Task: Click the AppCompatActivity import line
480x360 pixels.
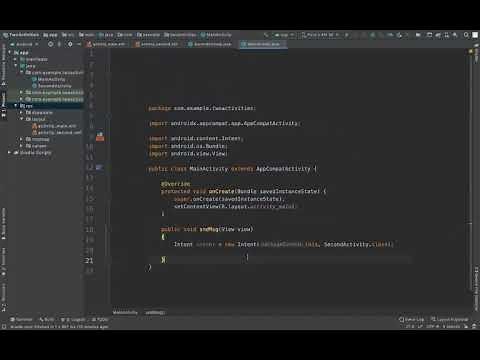Action: click(224, 123)
